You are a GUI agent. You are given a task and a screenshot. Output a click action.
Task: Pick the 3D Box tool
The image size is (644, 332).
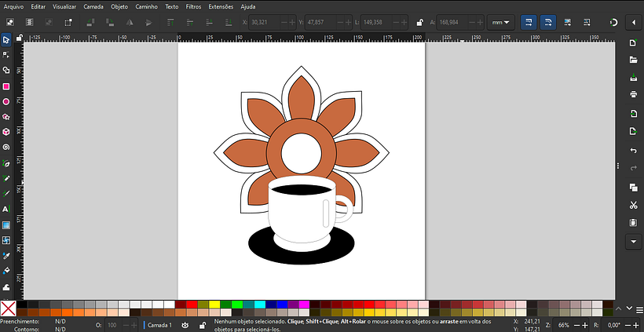click(x=6, y=132)
